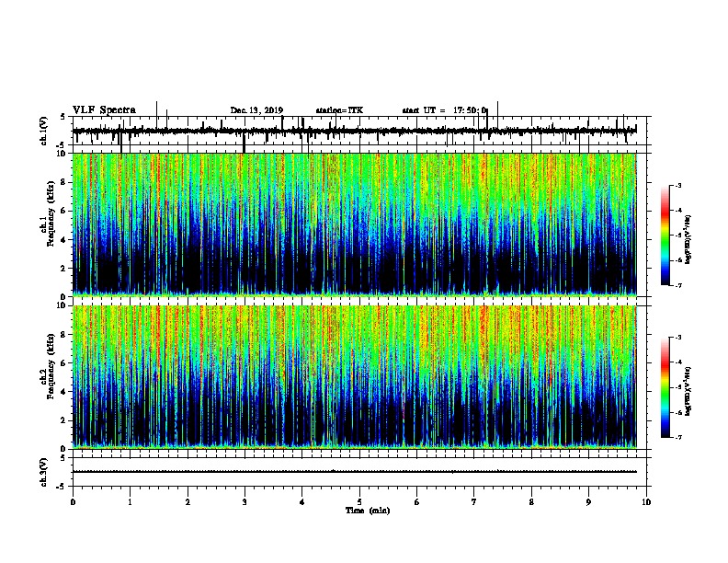This screenshot has width=728, height=563.
Task: Click the ch.2 'Frequency (kHz)' axis label
Action: tap(51, 365)
